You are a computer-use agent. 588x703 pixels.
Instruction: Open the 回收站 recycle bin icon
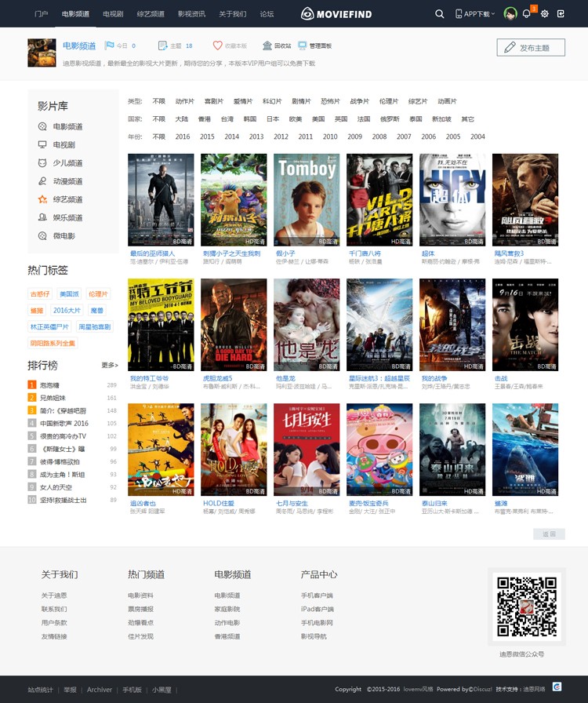[267, 46]
